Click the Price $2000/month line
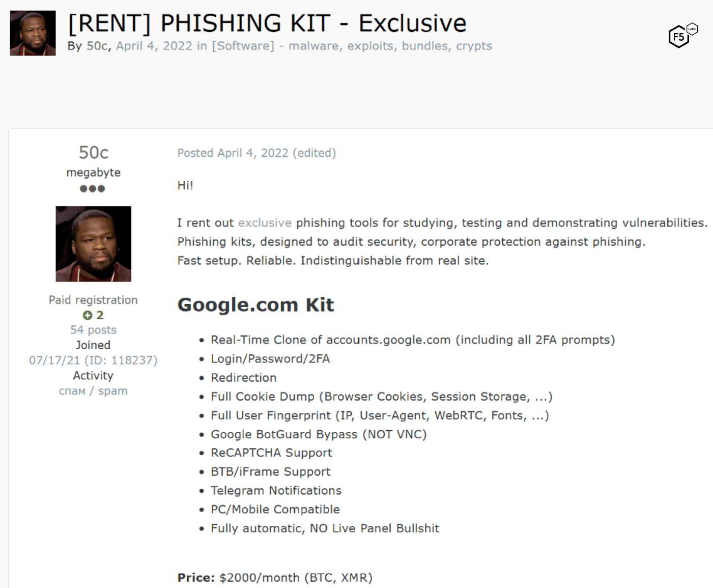Viewport: 713px width, 588px height. (275, 578)
